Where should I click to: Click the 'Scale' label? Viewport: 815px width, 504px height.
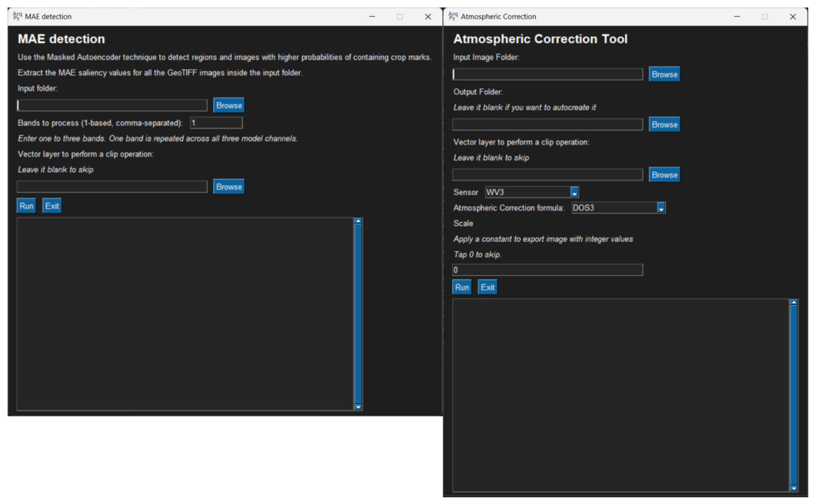463,224
